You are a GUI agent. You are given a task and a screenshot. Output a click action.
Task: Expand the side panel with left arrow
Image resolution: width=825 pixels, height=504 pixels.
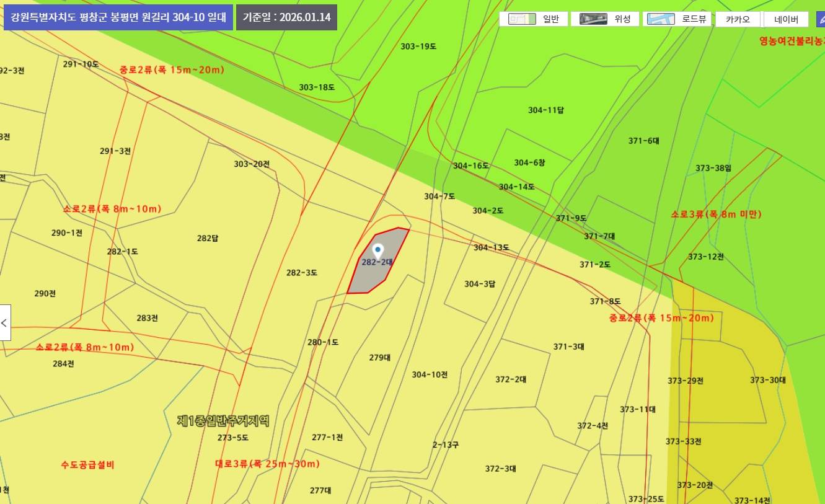coord(5,323)
